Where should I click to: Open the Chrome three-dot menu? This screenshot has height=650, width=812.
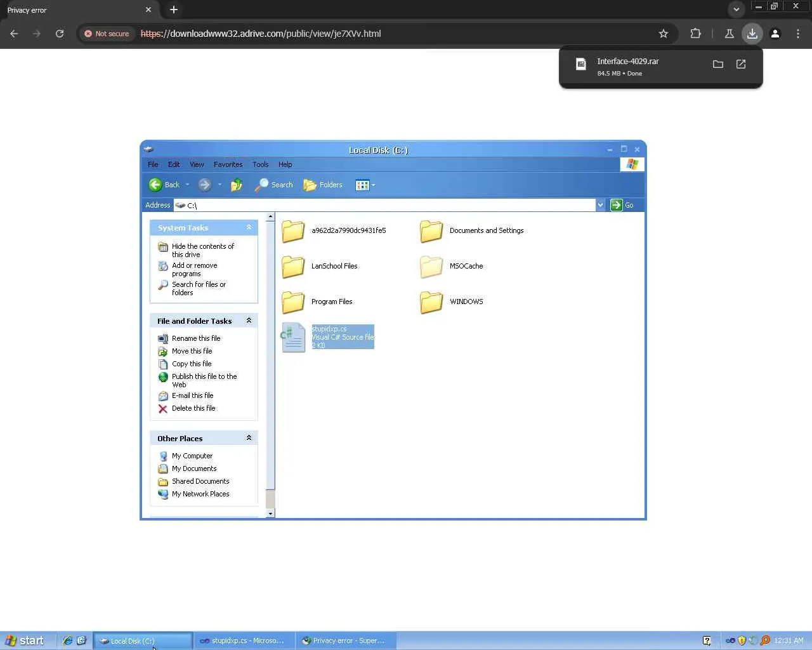point(798,34)
